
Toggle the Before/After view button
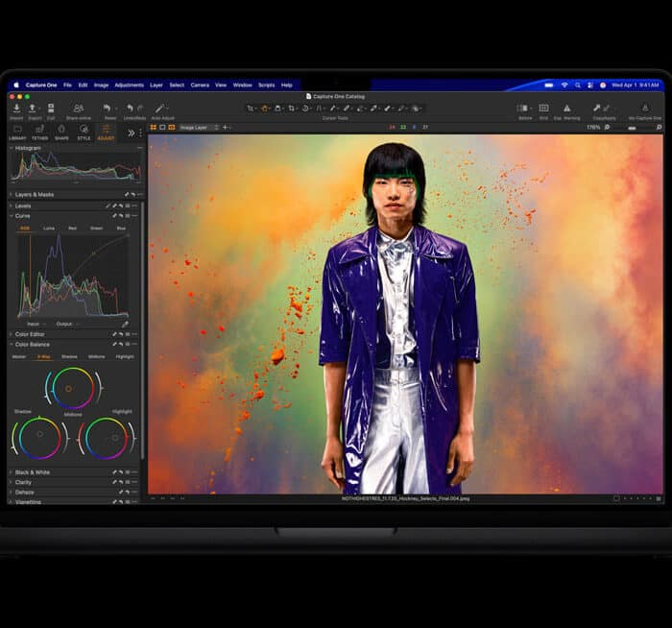pos(522,108)
